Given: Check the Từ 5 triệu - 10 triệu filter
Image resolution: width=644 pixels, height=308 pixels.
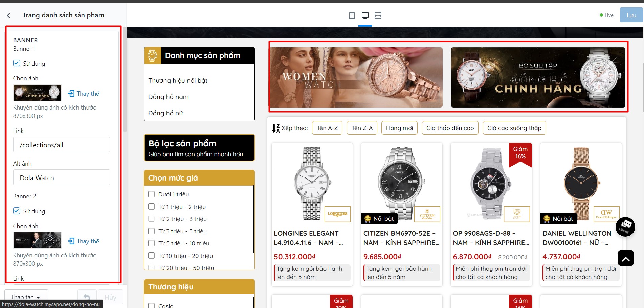Looking at the screenshot, I should [151, 243].
